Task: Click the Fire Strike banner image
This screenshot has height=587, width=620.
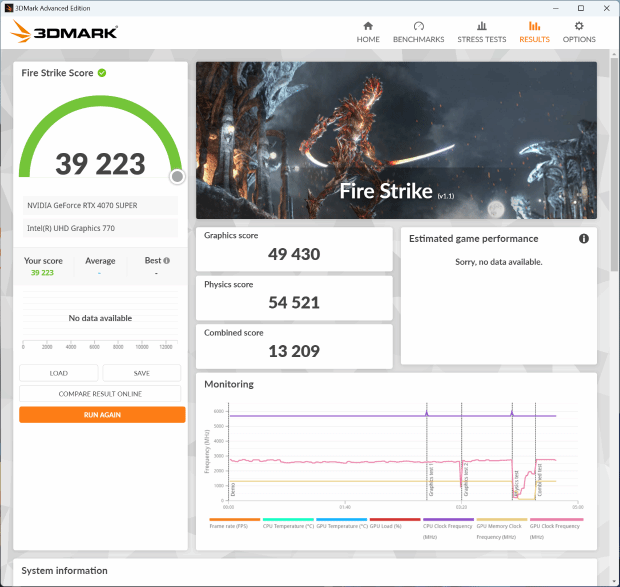Action: point(396,140)
